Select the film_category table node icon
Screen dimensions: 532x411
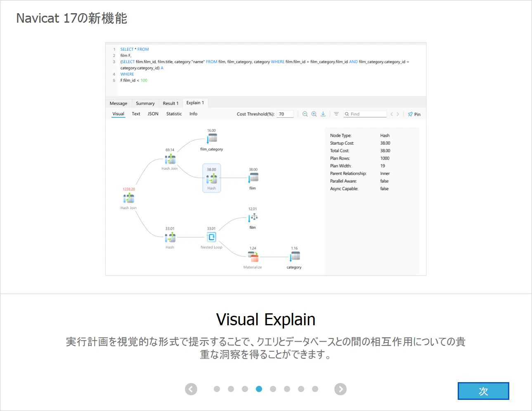pos(212,139)
